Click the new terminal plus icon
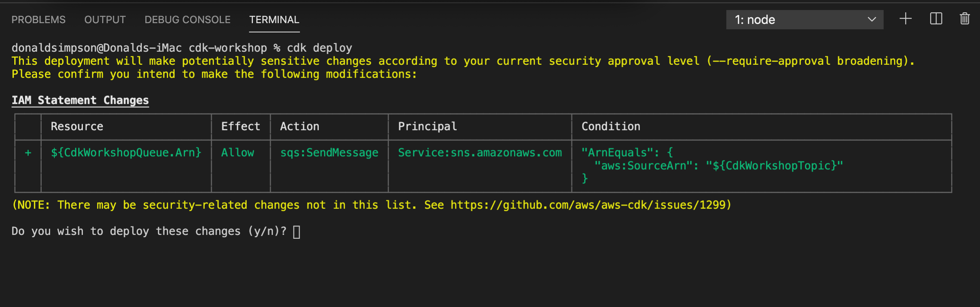The width and height of the screenshot is (980, 307). coord(905,19)
